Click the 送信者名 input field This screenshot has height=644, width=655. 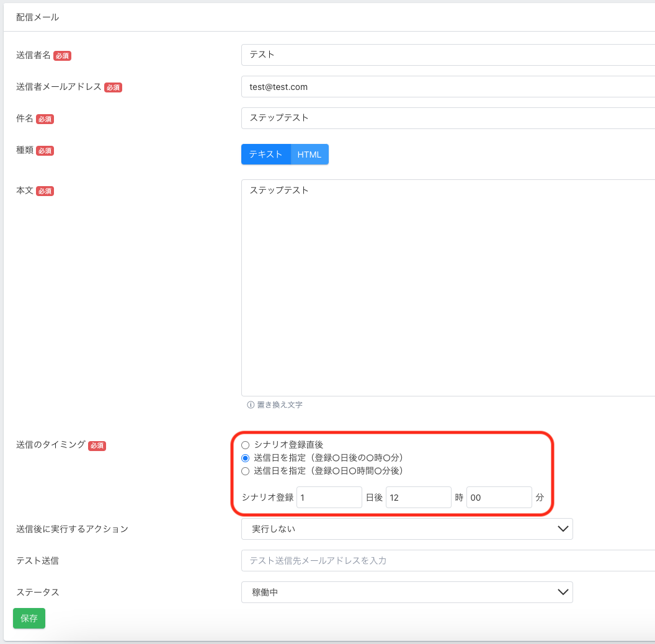(x=447, y=55)
